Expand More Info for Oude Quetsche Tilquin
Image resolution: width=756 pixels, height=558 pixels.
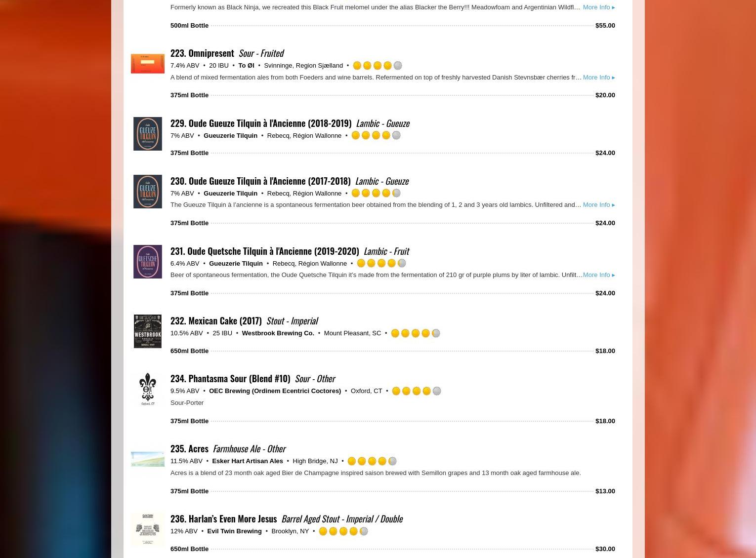(599, 275)
